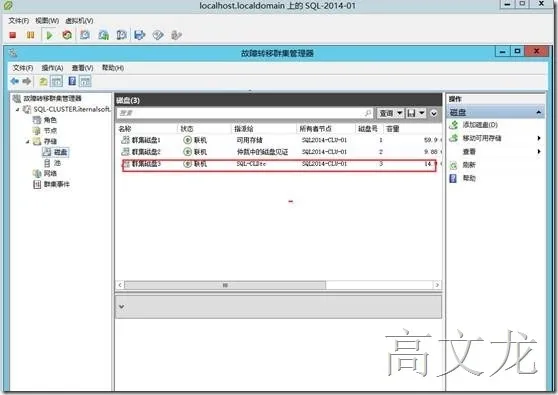Click the scrollbar left arrow
The image size is (558, 395).
(120, 285)
